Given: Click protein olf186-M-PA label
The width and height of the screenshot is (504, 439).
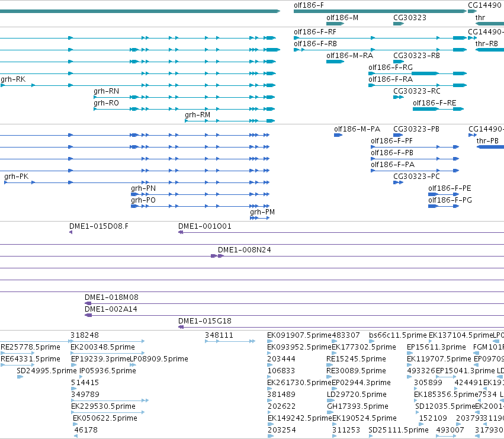Looking at the screenshot, I should click(x=357, y=129).
